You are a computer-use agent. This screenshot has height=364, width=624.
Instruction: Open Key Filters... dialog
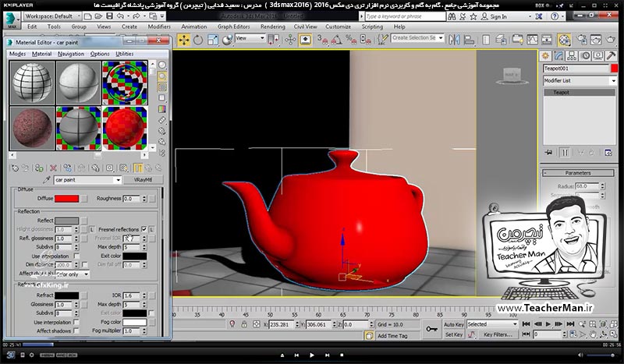(x=498, y=334)
